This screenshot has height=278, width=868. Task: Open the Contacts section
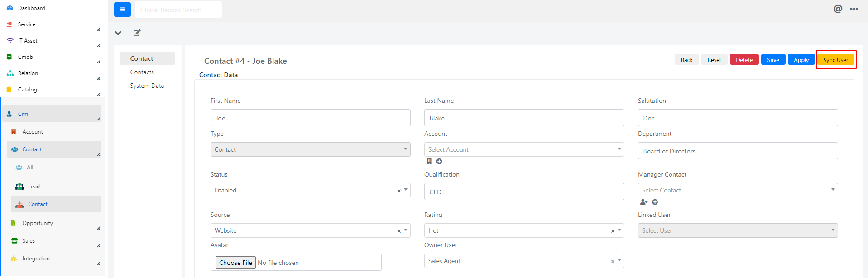click(x=142, y=72)
